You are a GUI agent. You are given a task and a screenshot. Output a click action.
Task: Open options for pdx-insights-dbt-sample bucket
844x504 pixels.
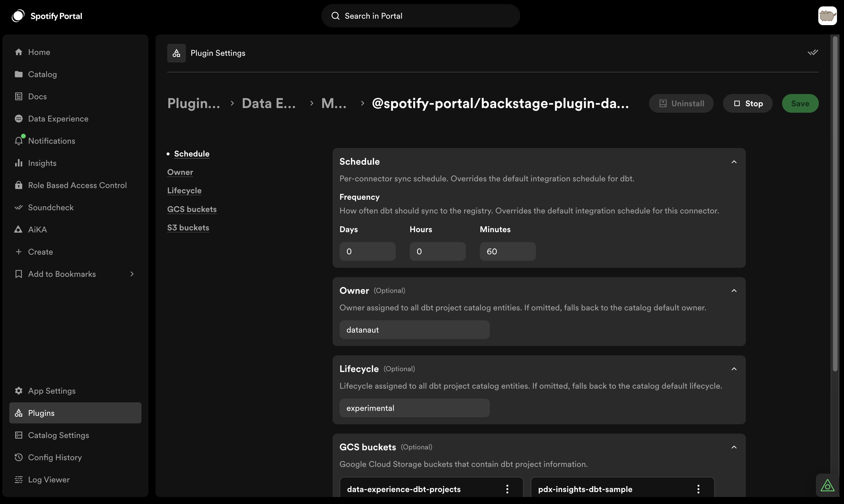click(x=698, y=489)
